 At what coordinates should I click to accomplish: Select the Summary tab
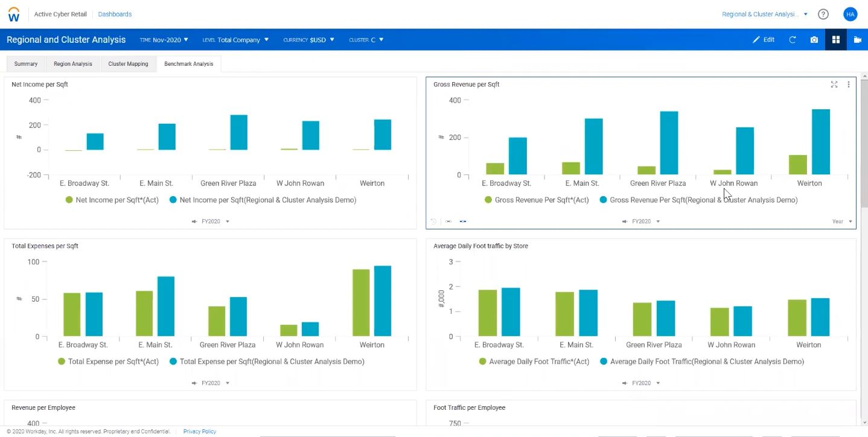[x=25, y=63]
